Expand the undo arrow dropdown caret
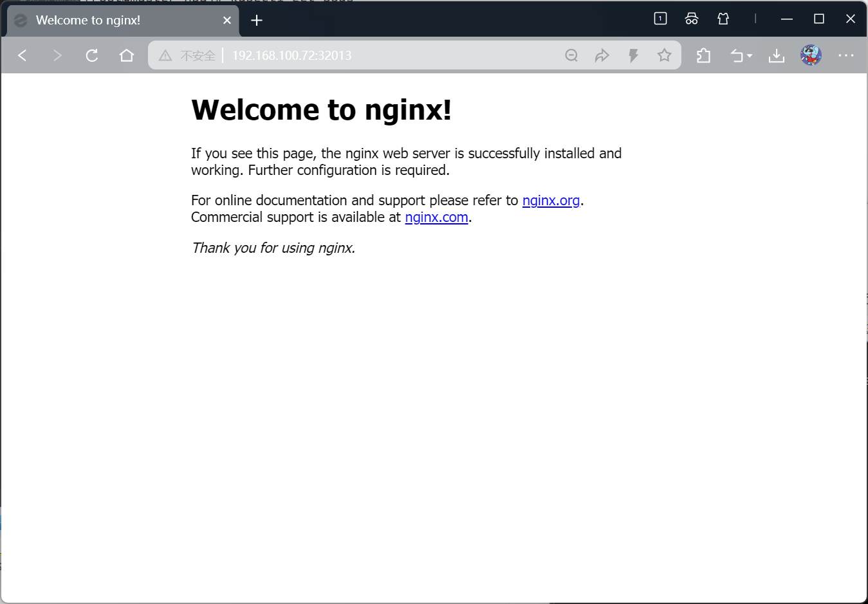 [x=750, y=56]
